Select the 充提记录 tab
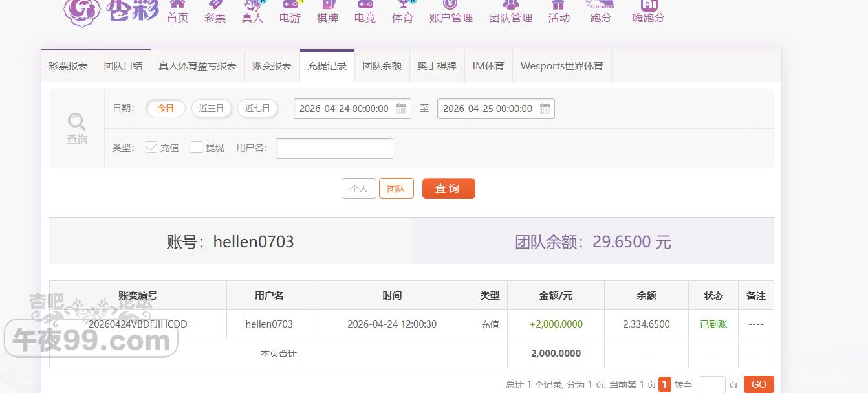 coord(327,66)
